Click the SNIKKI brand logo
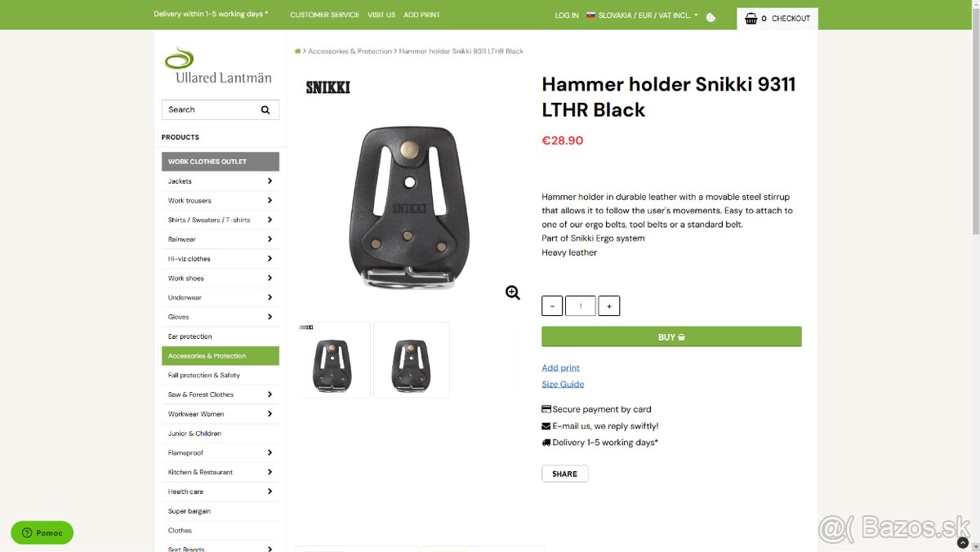The image size is (980, 552). (x=328, y=87)
